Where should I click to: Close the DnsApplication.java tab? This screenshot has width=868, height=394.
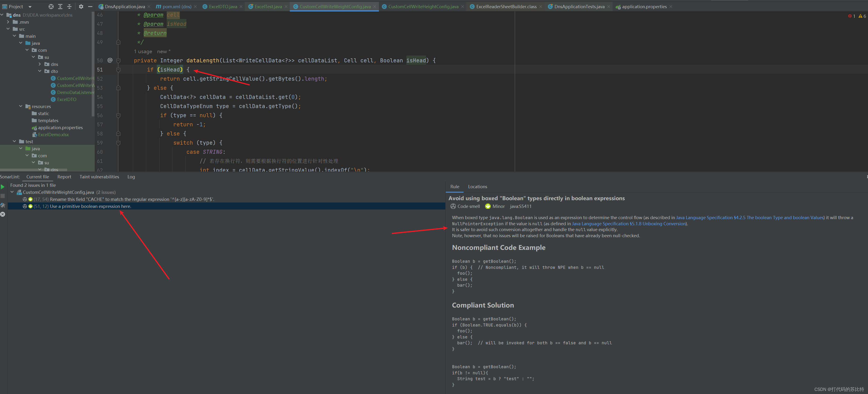(149, 7)
